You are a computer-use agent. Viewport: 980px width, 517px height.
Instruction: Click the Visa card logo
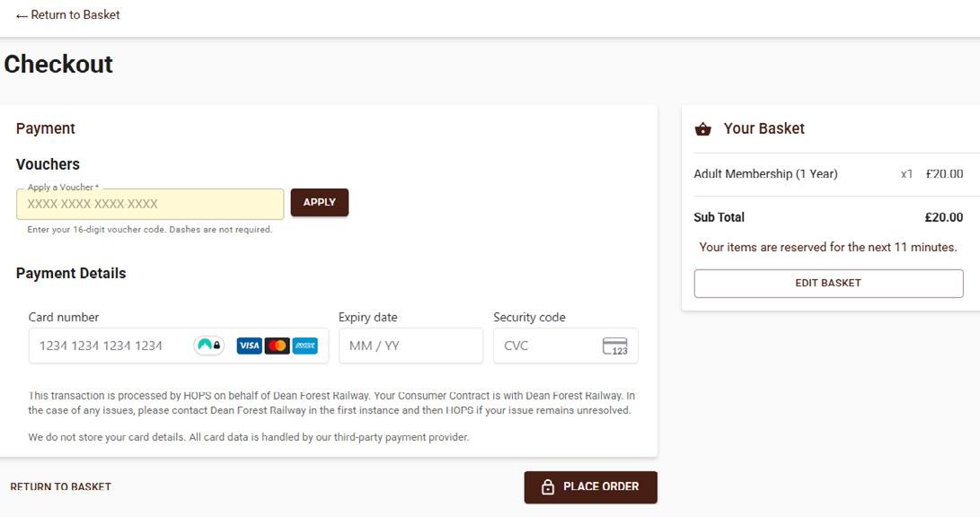click(x=250, y=346)
